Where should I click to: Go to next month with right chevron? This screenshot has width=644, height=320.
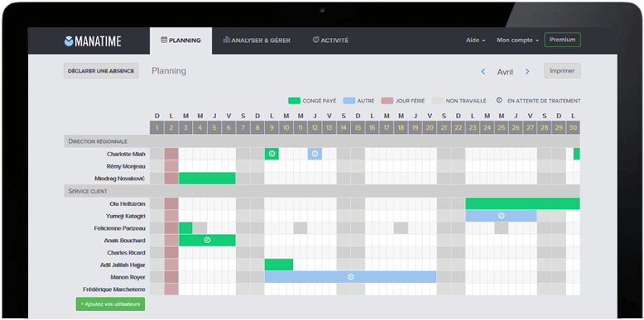coord(527,72)
